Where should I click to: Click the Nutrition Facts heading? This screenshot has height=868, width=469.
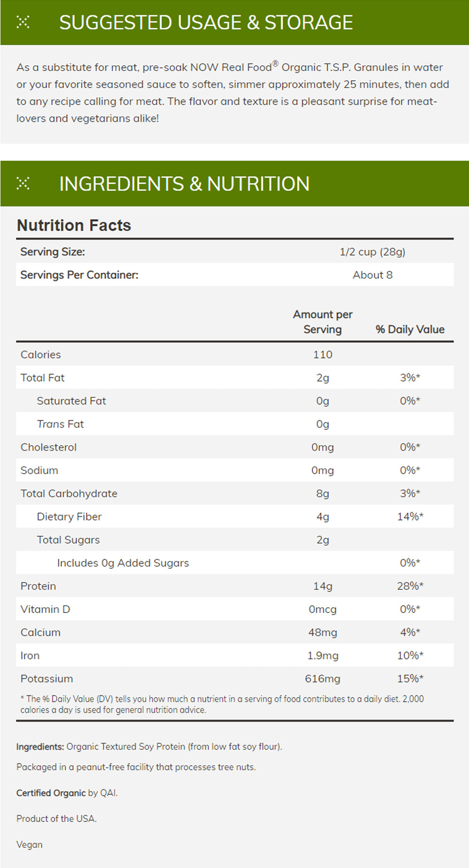[74, 225]
